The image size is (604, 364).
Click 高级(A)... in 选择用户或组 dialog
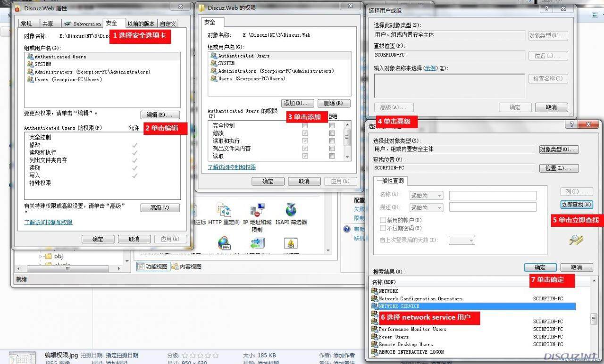[x=394, y=108]
